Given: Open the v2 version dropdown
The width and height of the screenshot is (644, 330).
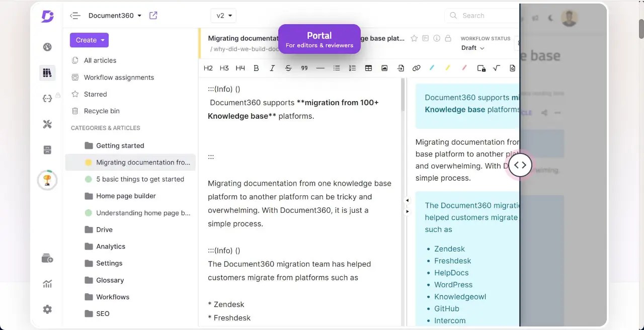Looking at the screenshot, I should click(223, 16).
